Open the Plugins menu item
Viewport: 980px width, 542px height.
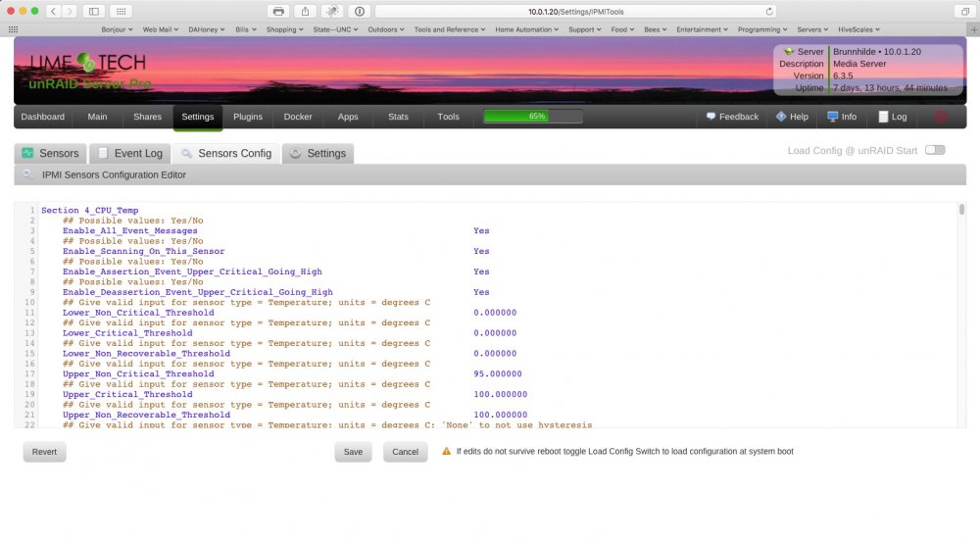(x=248, y=117)
